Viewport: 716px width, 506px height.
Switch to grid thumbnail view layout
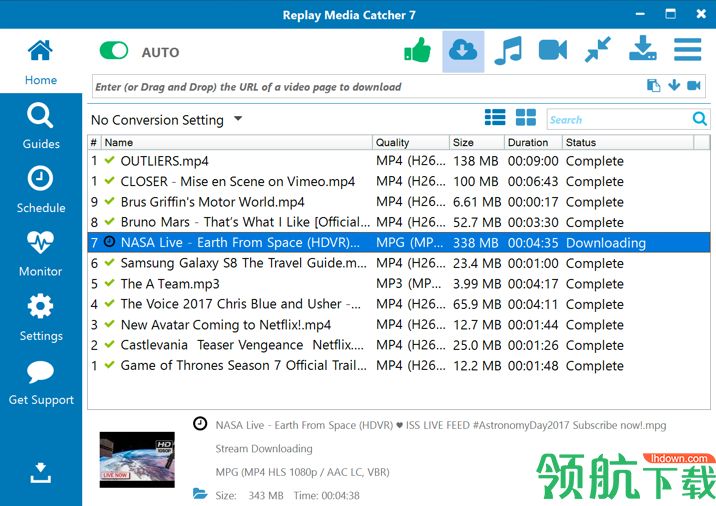[x=526, y=117]
